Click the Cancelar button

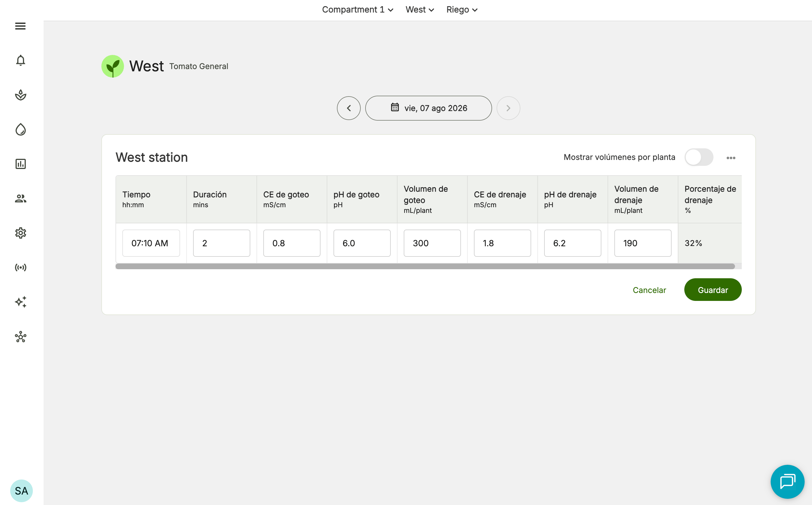coord(649,290)
